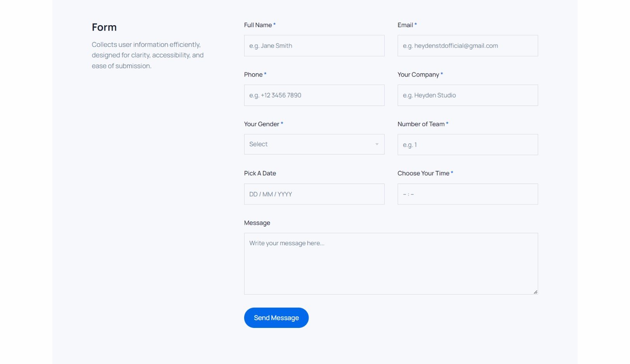
Task: Select the Phone number field
Action: point(314,95)
